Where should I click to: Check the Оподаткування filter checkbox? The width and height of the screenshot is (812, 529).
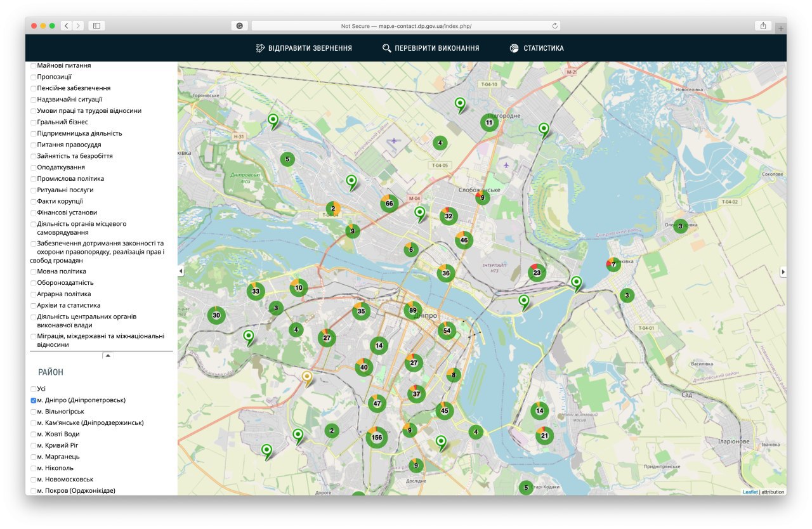click(x=34, y=168)
